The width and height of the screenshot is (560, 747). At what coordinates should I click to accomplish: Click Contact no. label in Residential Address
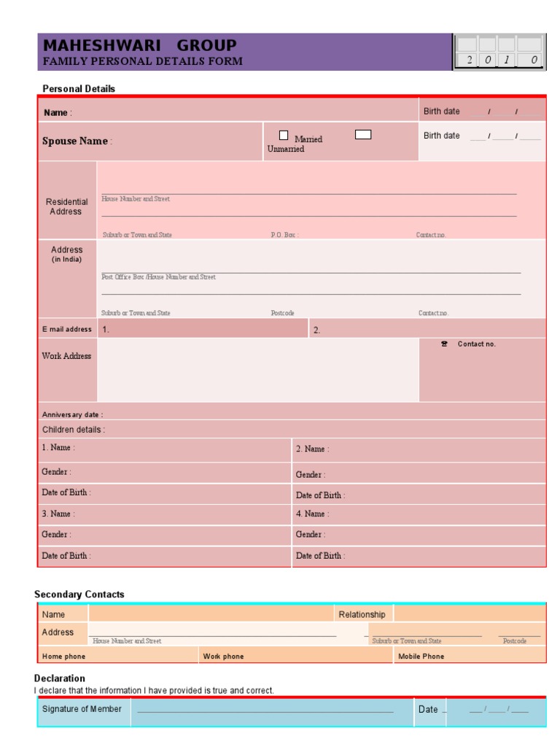pyautogui.click(x=431, y=235)
